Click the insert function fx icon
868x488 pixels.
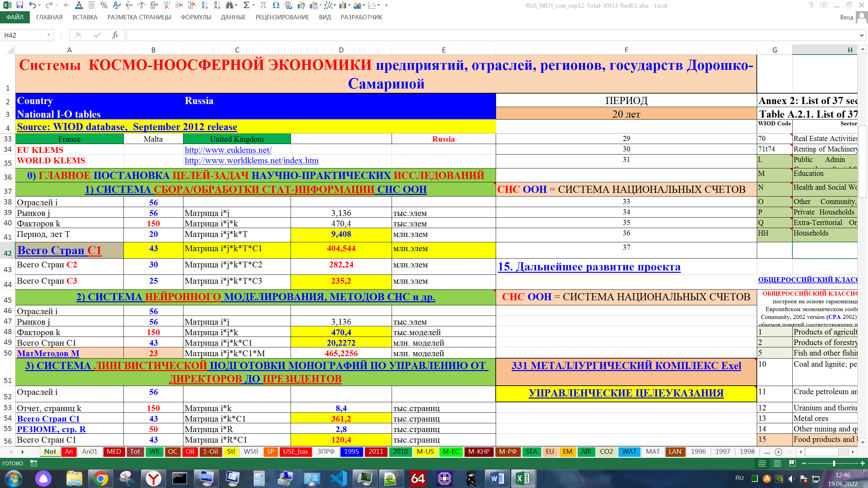(x=115, y=35)
